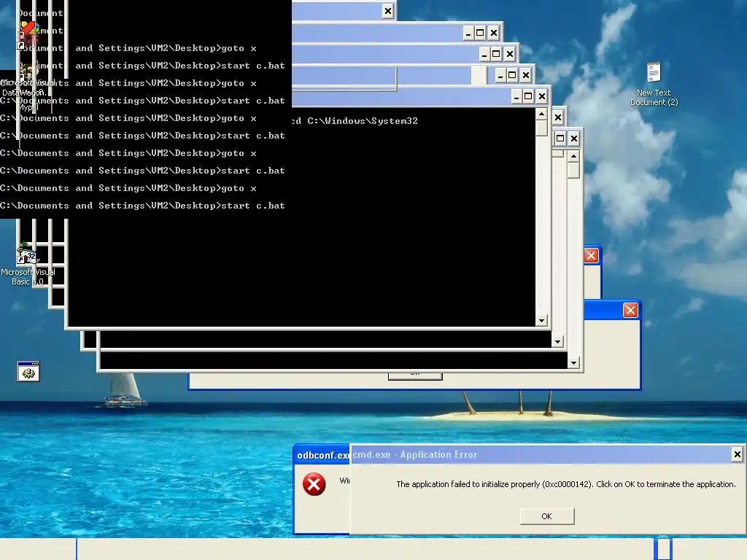Select the gear window desktop icon below Visual Basic
The image size is (747, 560).
(x=28, y=371)
